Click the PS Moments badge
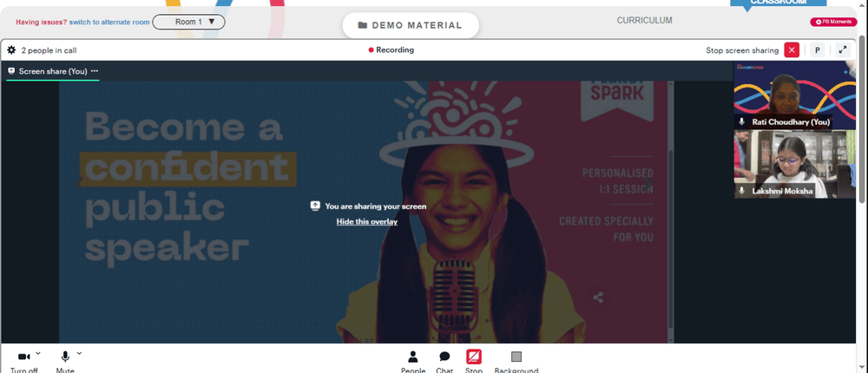 [x=833, y=23]
